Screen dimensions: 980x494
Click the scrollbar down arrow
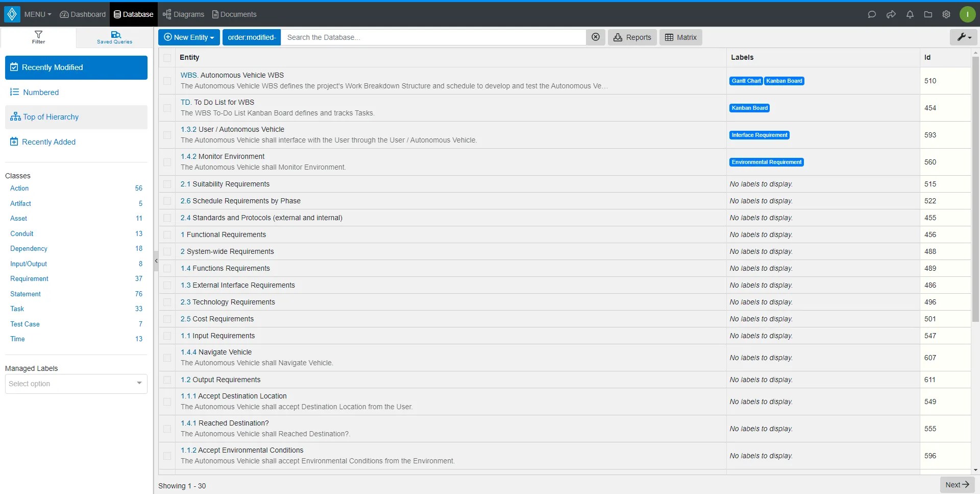(x=975, y=470)
